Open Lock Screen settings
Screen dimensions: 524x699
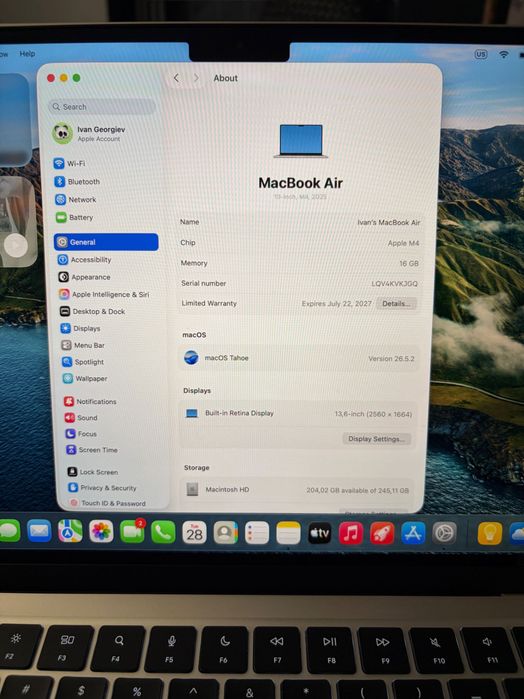tap(93, 472)
